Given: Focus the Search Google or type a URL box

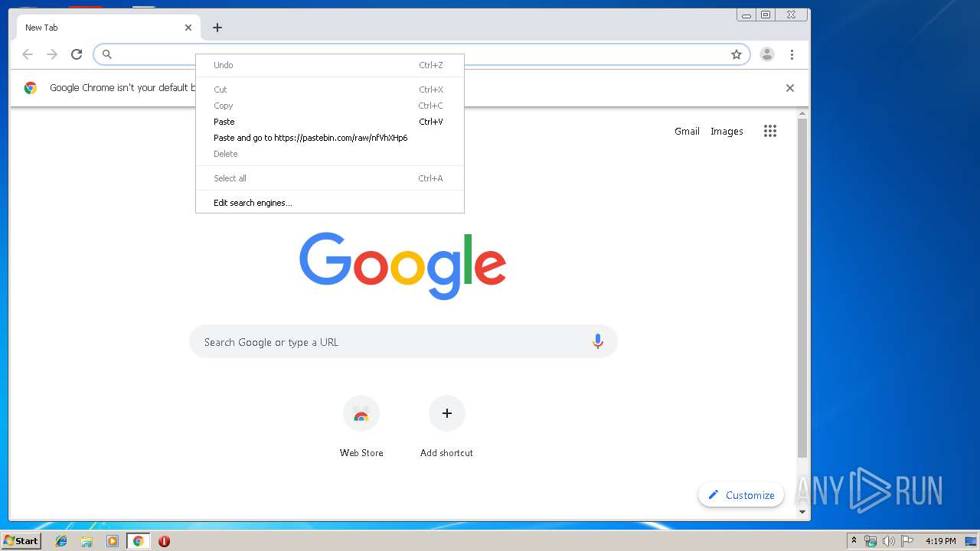Looking at the screenshot, I should click(x=403, y=342).
